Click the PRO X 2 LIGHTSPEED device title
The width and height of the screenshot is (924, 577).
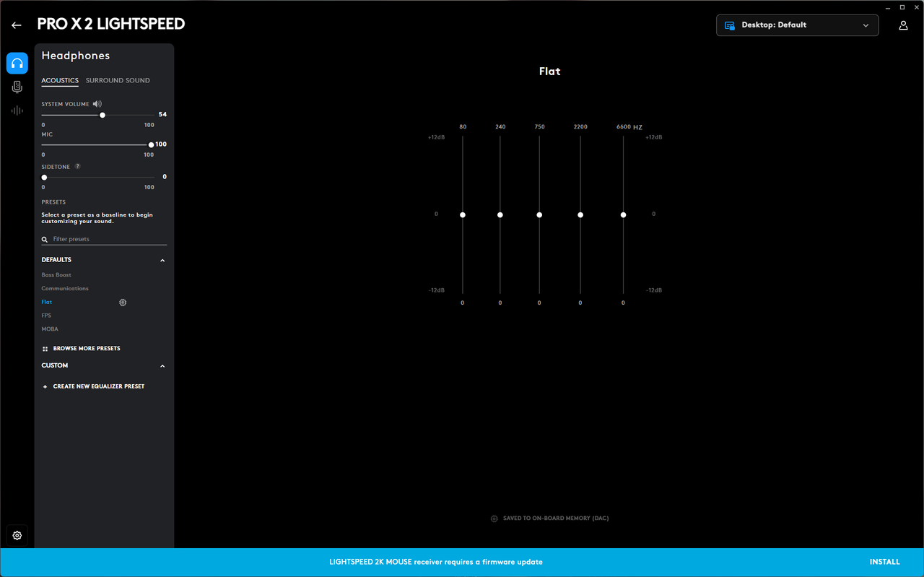tap(111, 24)
